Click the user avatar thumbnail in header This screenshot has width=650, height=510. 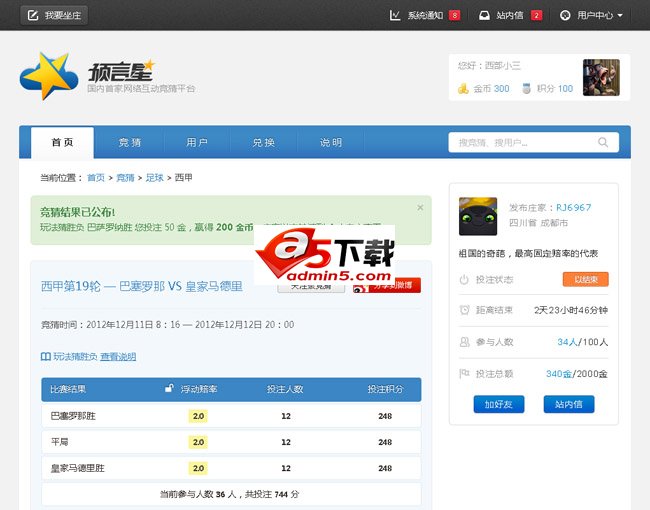601,78
